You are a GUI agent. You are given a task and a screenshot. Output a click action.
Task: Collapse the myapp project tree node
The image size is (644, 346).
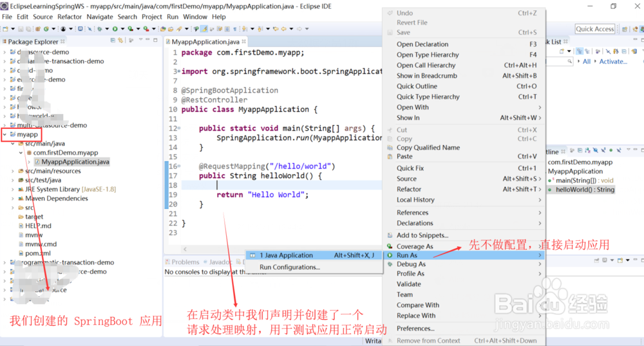[5, 135]
